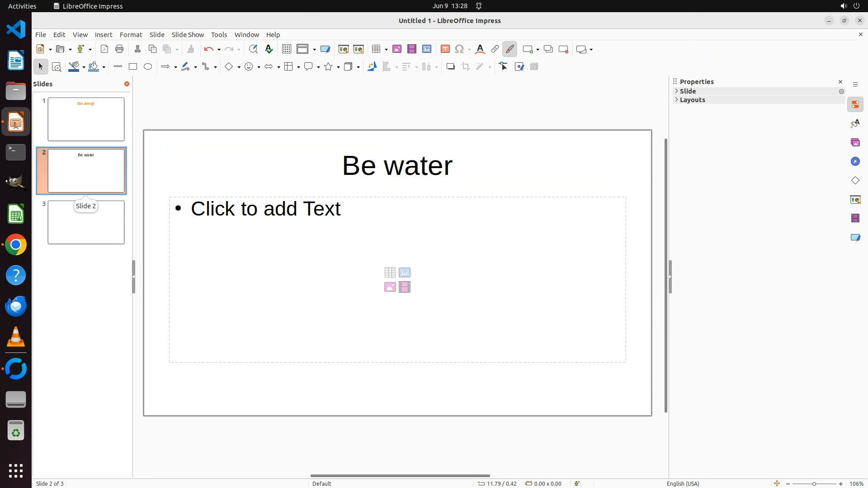
Task: Click the Print toolbar icon
Action: pos(119,49)
